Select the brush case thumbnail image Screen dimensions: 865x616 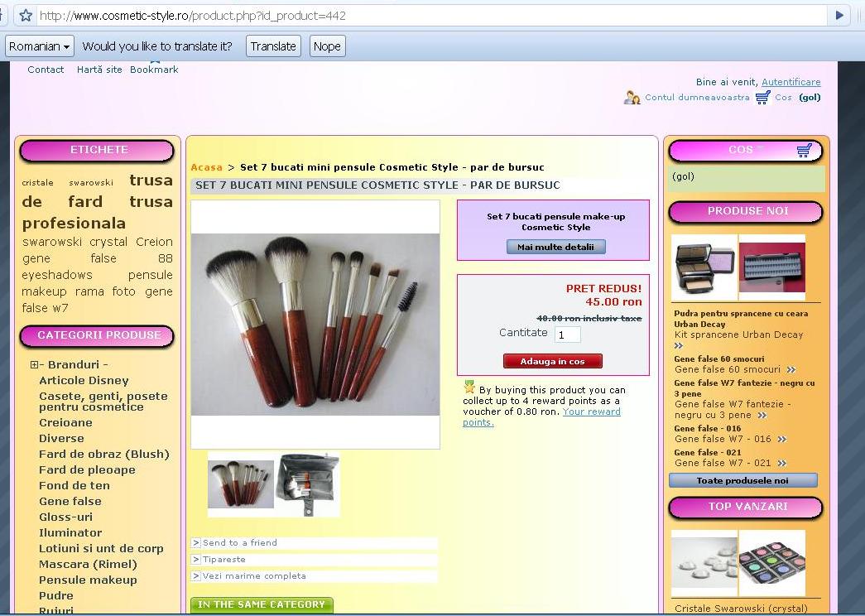coord(308,484)
